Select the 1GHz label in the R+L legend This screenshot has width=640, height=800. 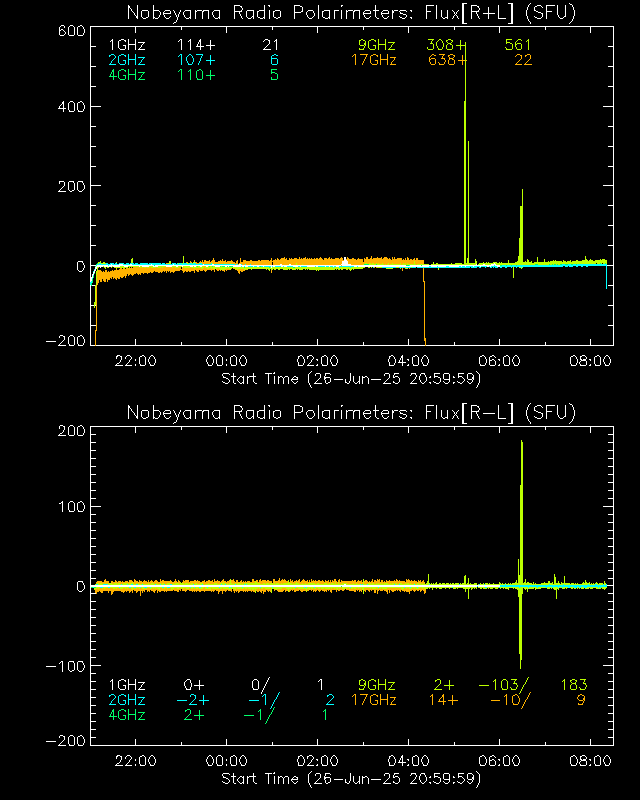tap(127, 45)
